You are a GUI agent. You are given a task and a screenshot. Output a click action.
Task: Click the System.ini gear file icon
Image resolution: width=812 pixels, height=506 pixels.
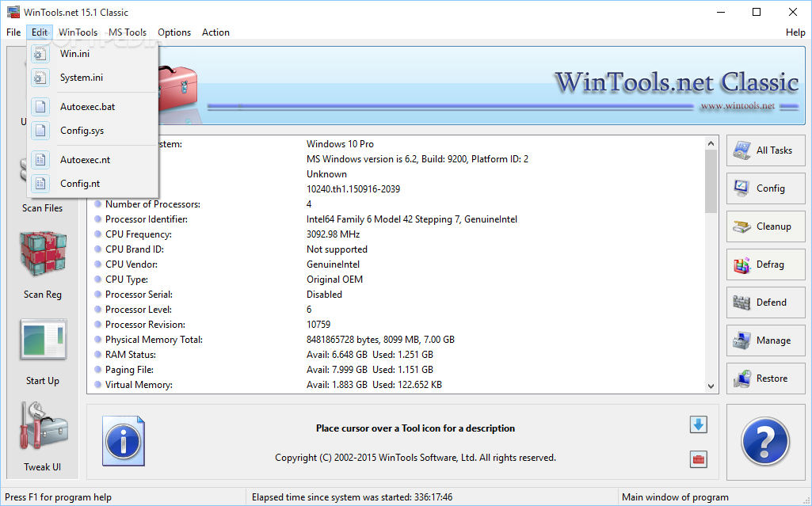click(x=40, y=78)
